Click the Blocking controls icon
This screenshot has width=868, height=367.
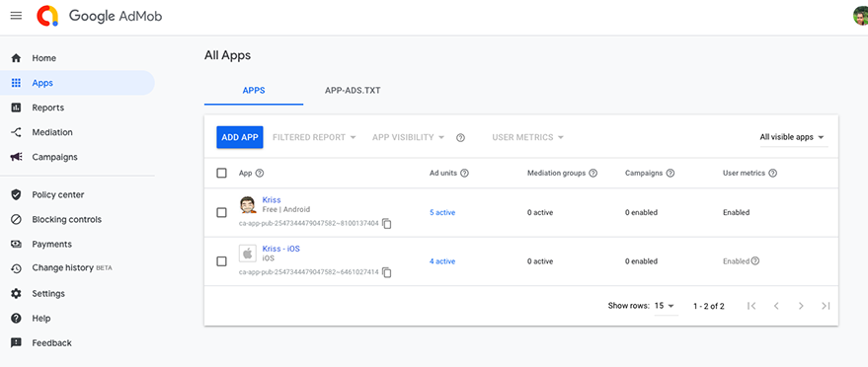(x=16, y=219)
